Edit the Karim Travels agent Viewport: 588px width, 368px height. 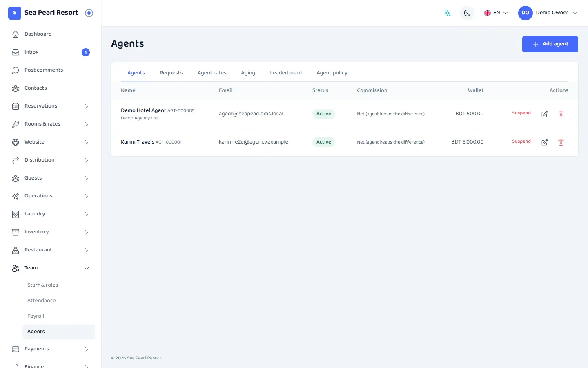(x=545, y=142)
